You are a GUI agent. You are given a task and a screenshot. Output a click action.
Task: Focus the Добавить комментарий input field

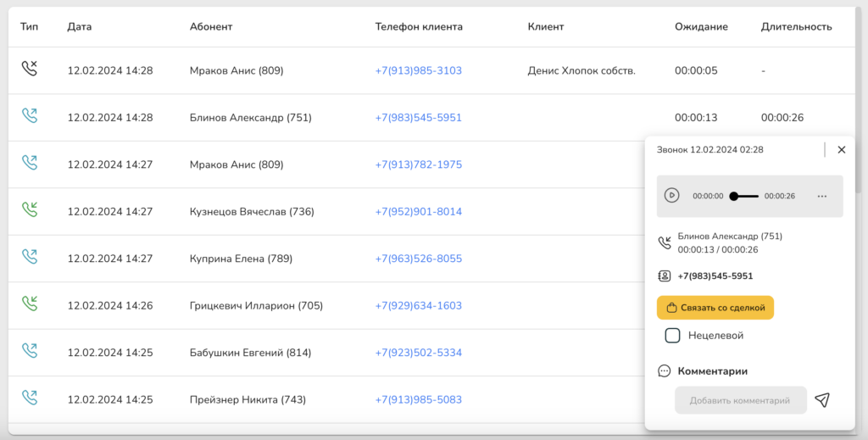point(740,400)
